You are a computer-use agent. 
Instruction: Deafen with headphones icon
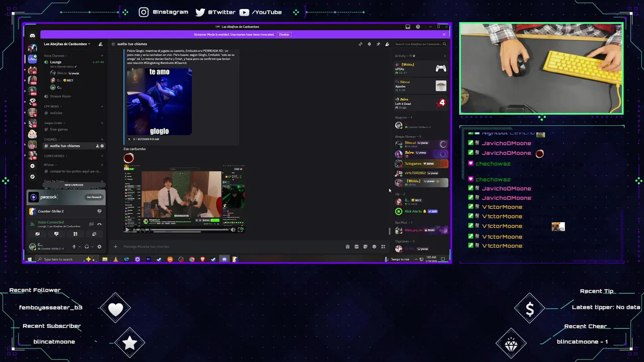(x=87, y=246)
